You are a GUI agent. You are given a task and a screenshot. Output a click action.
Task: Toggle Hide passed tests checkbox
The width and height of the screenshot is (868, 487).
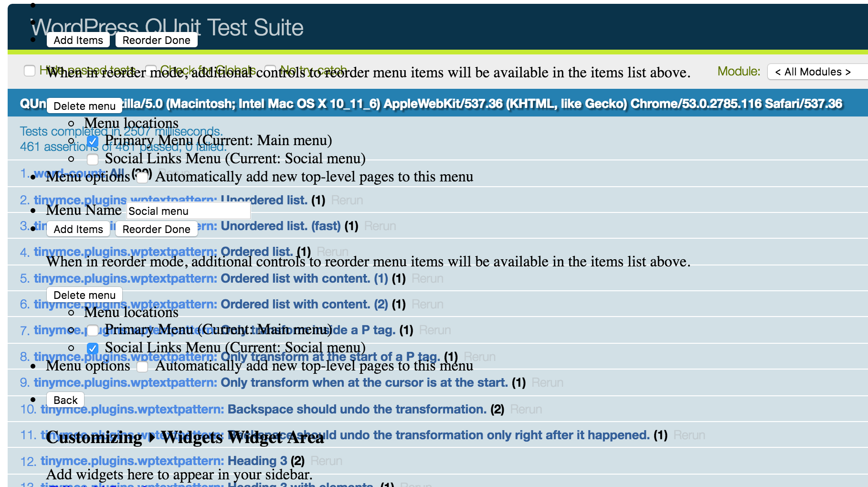[x=30, y=71]
